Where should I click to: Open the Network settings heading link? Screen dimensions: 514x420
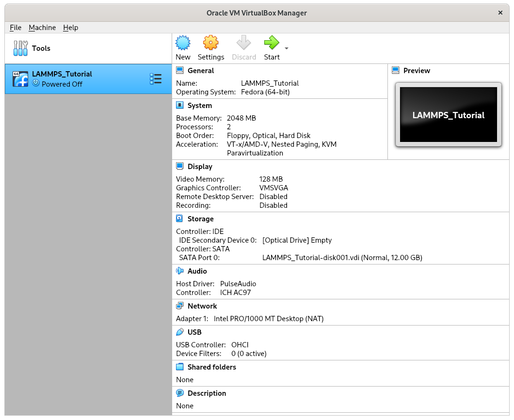(202, 307)
